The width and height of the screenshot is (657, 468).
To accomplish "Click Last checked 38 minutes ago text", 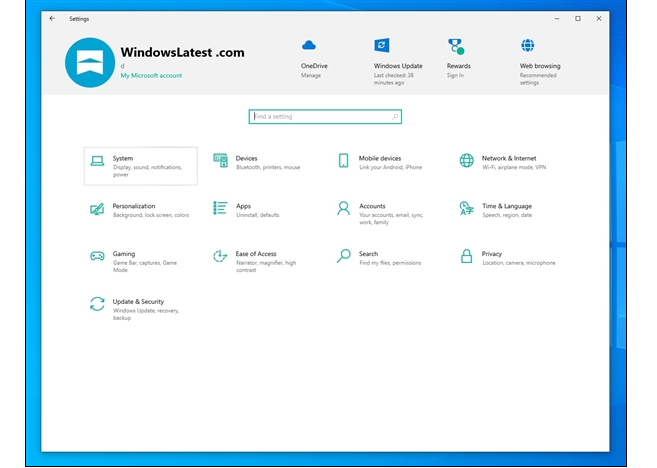I will (x=393, y=79).
